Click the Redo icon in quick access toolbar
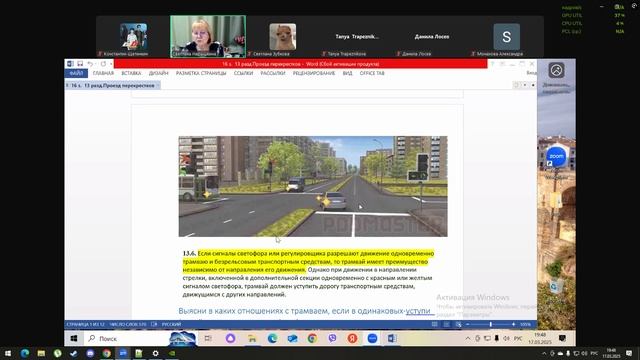Viewport: 640px width, 360px height. (103, 64)
